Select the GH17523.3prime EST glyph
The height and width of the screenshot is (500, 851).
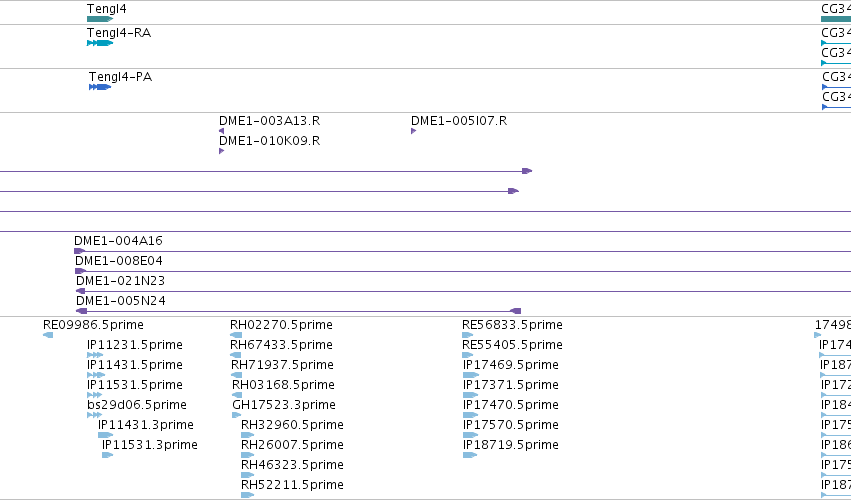(x=237, y=415)
